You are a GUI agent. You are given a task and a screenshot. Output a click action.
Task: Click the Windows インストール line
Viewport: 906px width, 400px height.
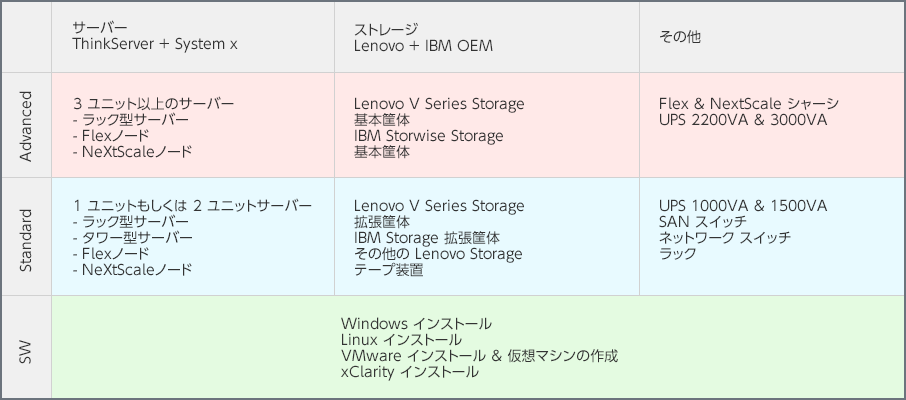[x=416, y=324]
